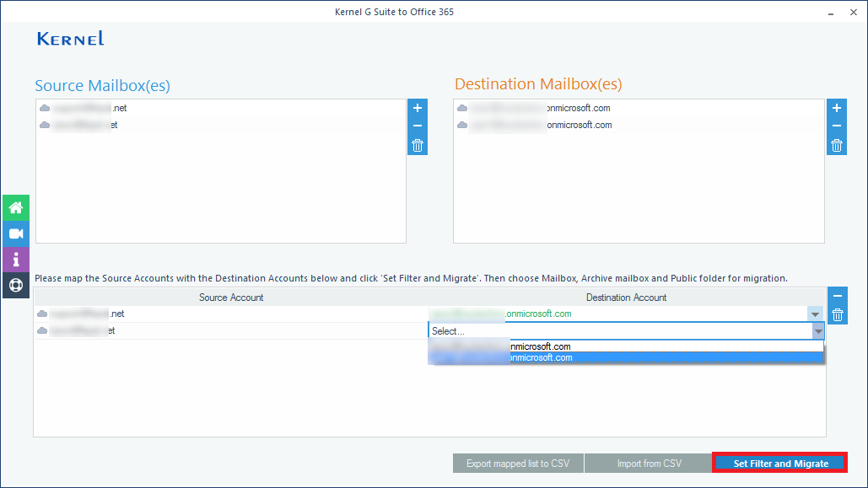The width and height of the screenshot is (868, 488).
Task: Close the Kernel G Suite window
Action: tap(854, 12)
